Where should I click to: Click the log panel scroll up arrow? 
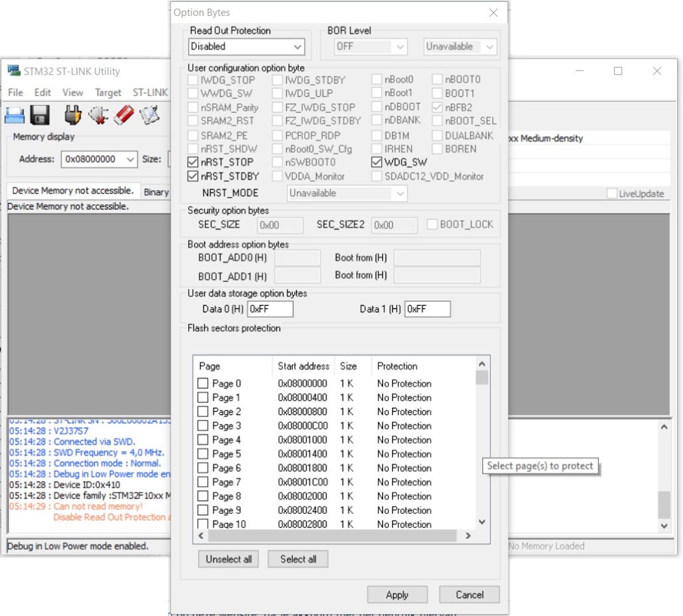664,427
